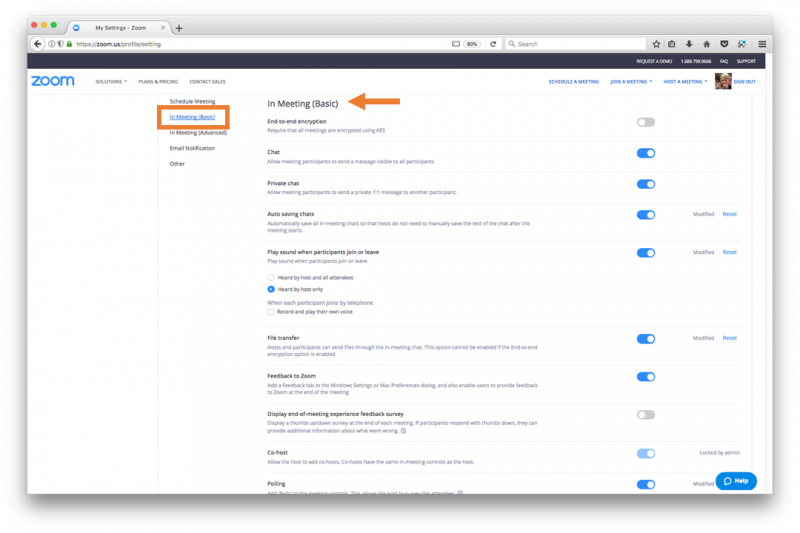Select the My Settings - Zoom browser tab

[120, 28]
